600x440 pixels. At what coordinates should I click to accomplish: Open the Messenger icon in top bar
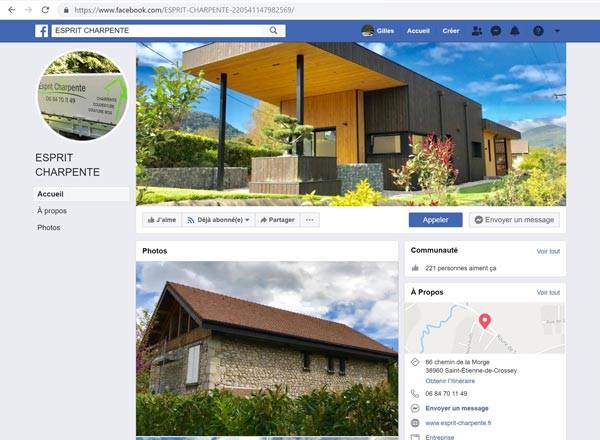(496, 31)
